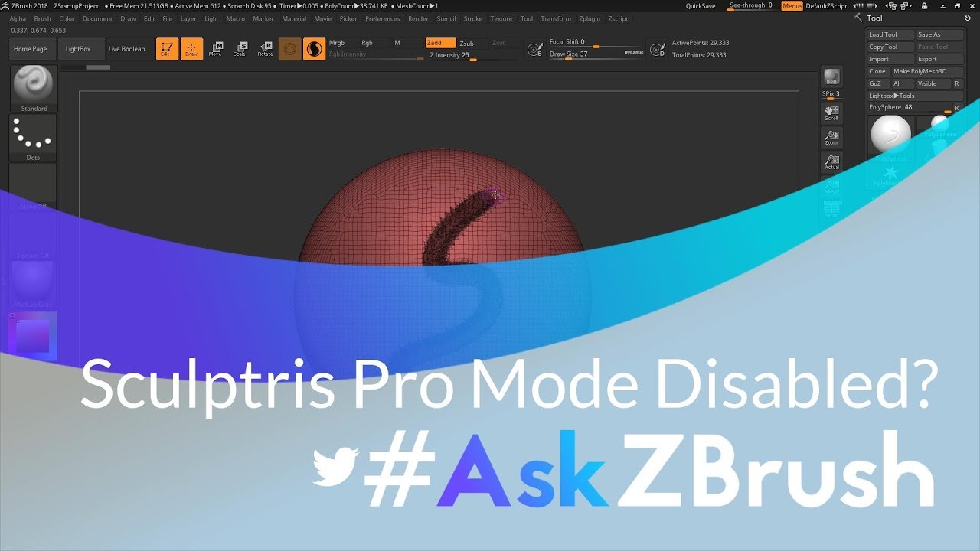
Task: Toggle Edit mode button
Action: click(x=168, y=49)
